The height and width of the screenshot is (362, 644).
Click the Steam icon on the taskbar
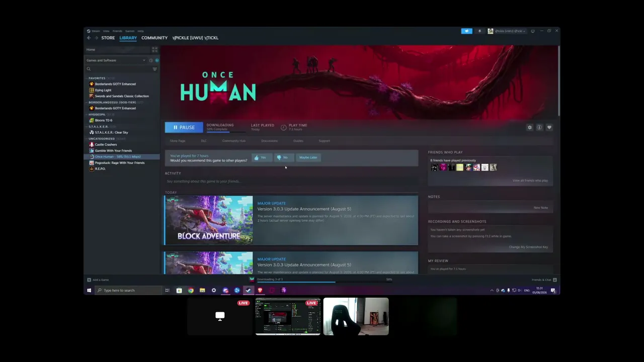tap(248, 290)
